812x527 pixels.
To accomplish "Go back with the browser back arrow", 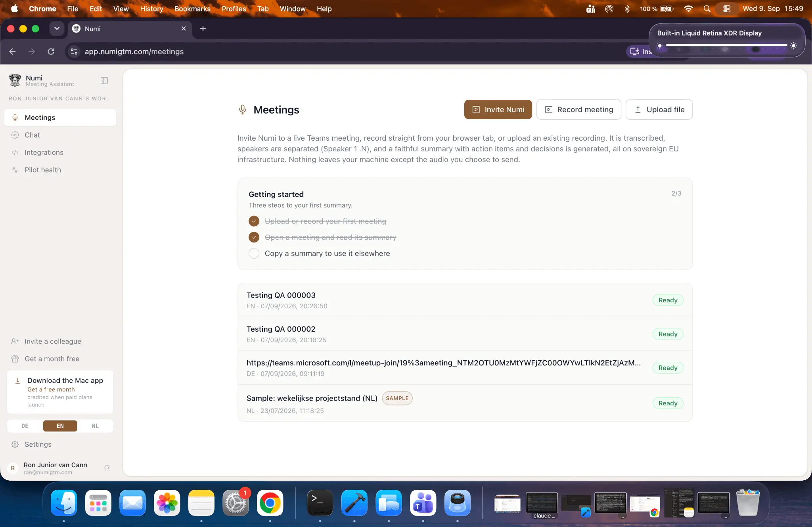I will 12,52.
